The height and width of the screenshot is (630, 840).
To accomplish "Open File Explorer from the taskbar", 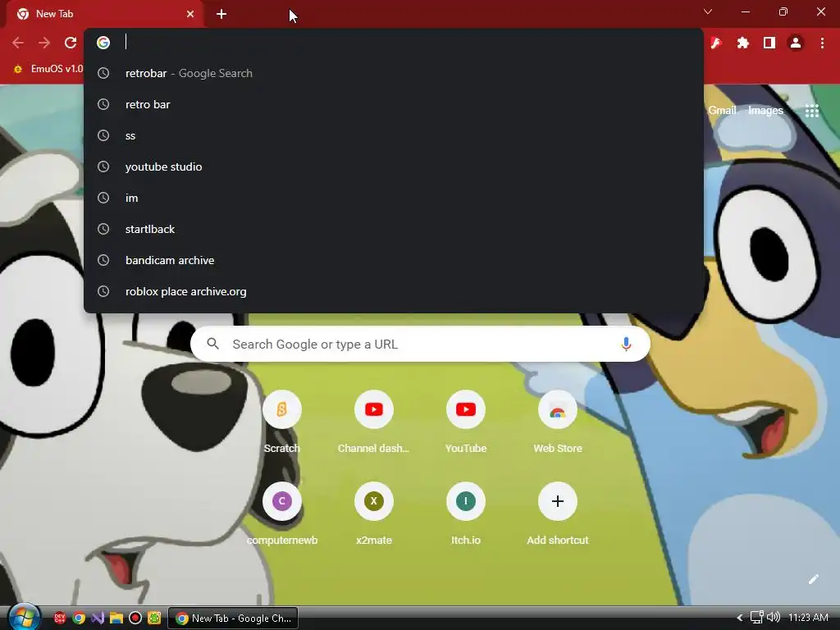I will coord(116,619).
